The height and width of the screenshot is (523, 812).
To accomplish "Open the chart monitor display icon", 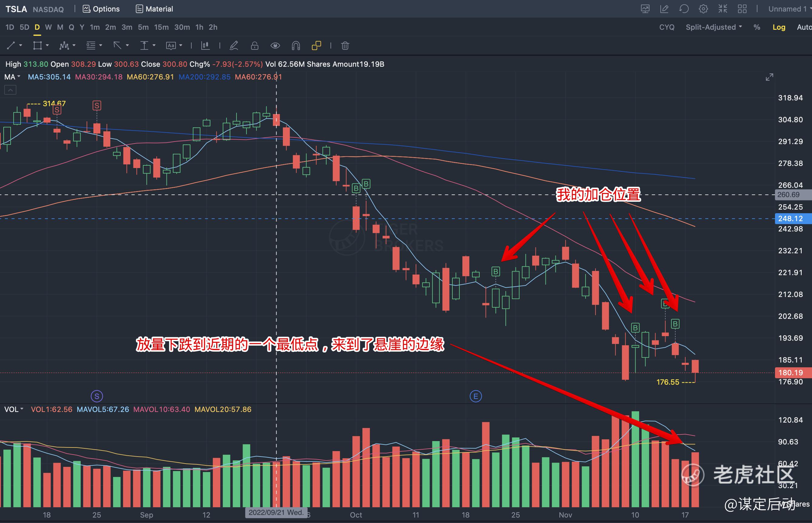I will point(645,9).
